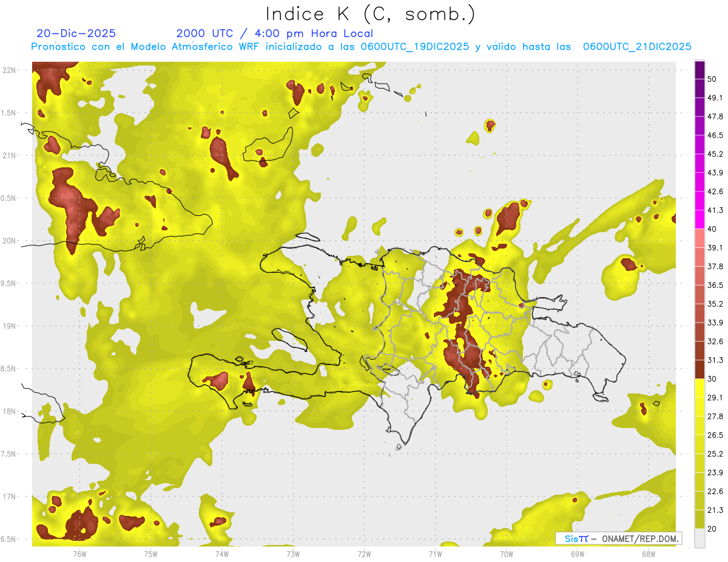Click the longitude label '76W'
The image size is (728, 562).
[x=79, y=554]
